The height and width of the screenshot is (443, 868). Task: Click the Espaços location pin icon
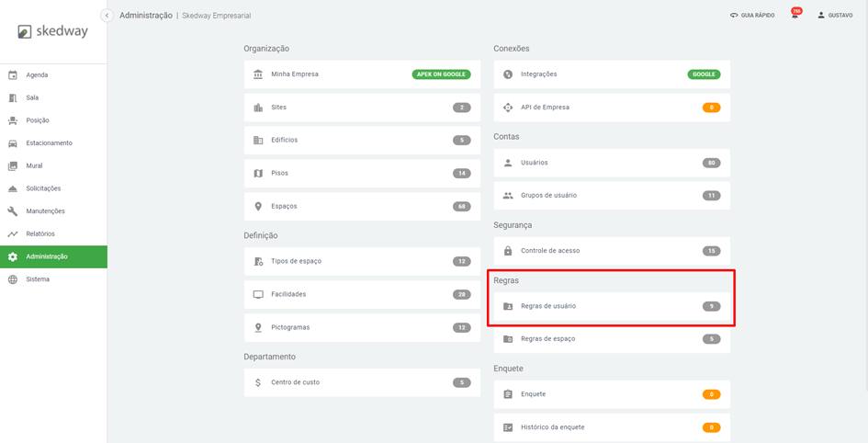click(x=258, y=207)
